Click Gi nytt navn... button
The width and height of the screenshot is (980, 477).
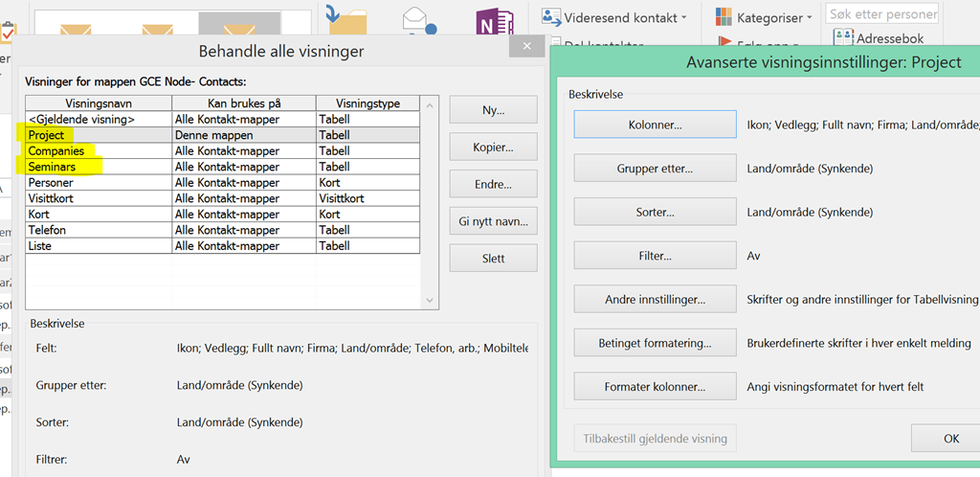click(x=493, y=222)
